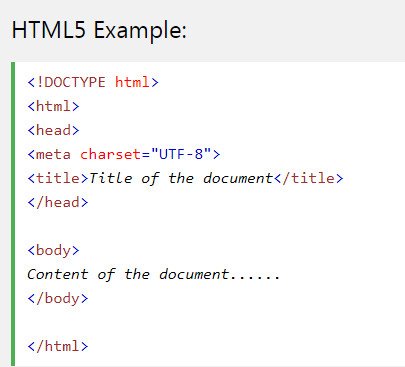
Task: Click "Title of the document" text
Action: click(x=181, y=178)
